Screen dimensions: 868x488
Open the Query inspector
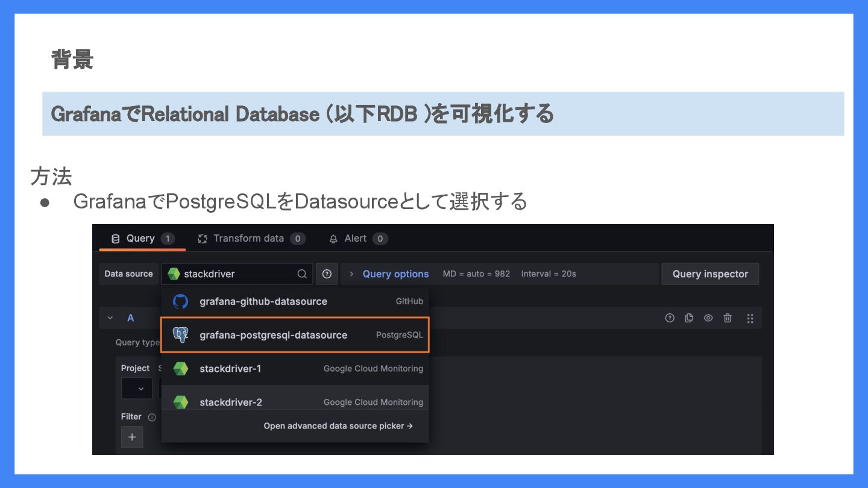pyautogui.click(x=710, y=274)
